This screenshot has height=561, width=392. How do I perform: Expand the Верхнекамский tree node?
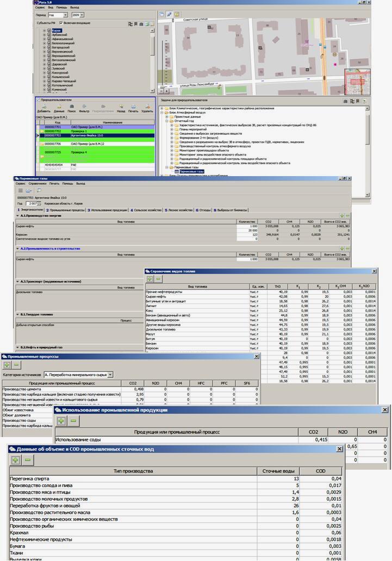[x=44, y=52]
